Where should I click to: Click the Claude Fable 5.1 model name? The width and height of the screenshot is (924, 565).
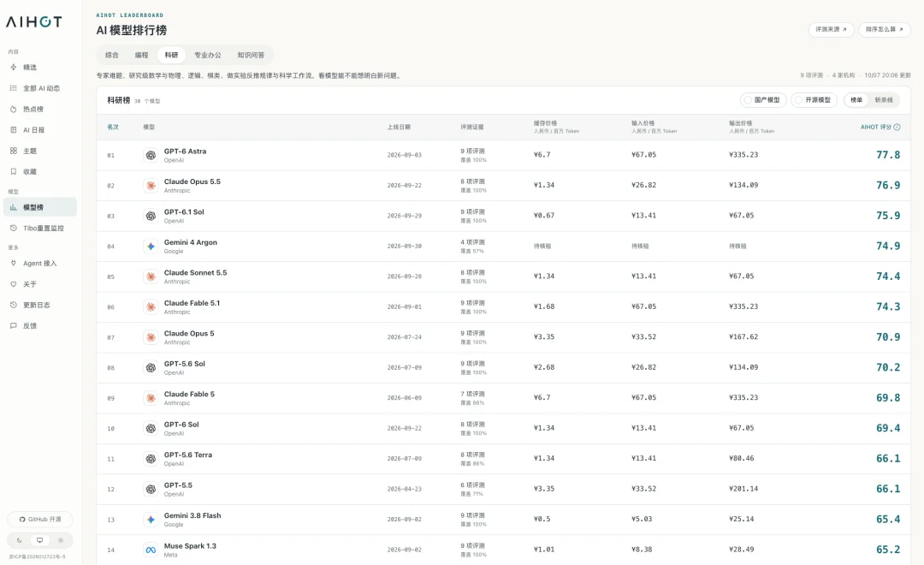point(192,303)
